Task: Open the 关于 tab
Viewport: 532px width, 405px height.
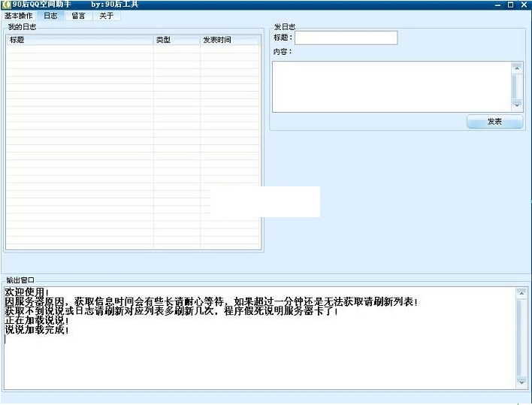Action: coord(107,16)
